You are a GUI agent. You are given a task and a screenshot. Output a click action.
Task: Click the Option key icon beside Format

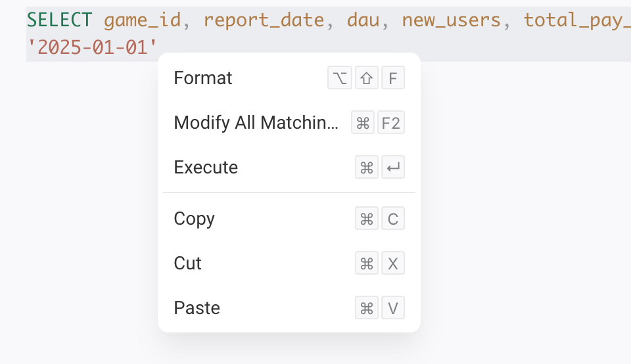click(340, 78)
